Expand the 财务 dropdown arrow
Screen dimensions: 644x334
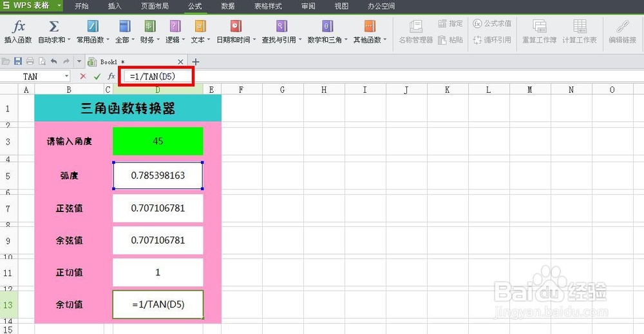(x=158, y=41)
